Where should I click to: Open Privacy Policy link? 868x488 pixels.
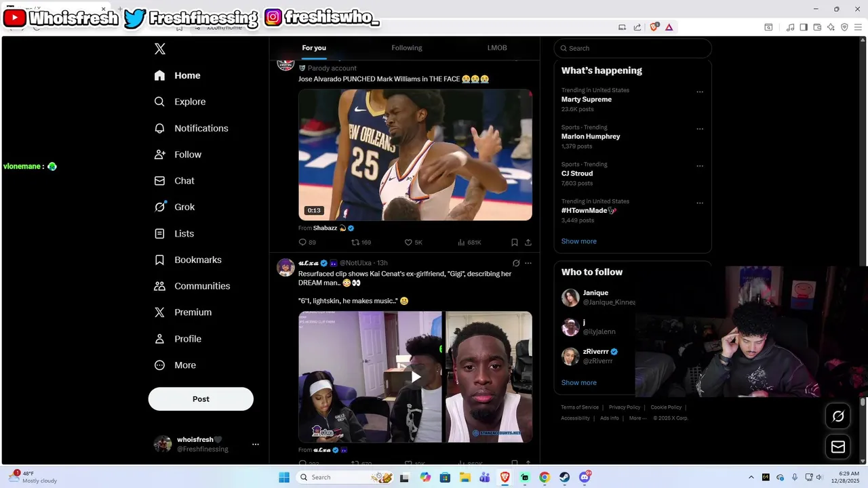click(625, 407)
